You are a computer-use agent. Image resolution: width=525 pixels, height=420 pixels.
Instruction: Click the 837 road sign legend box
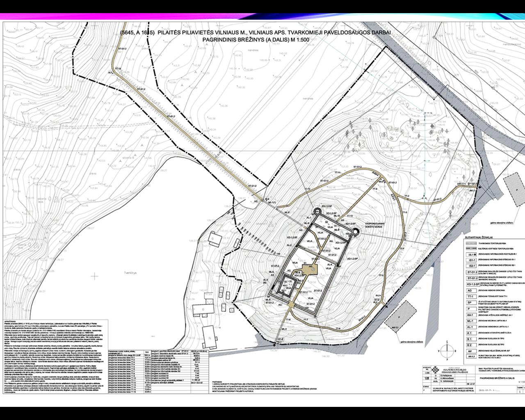472,351
